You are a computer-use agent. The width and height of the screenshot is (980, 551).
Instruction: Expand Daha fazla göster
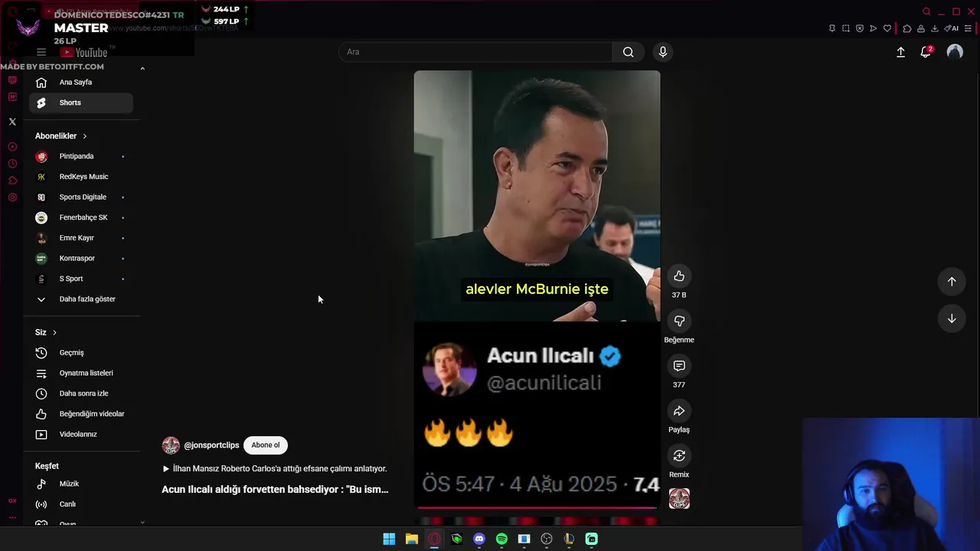tap(81, 299)
